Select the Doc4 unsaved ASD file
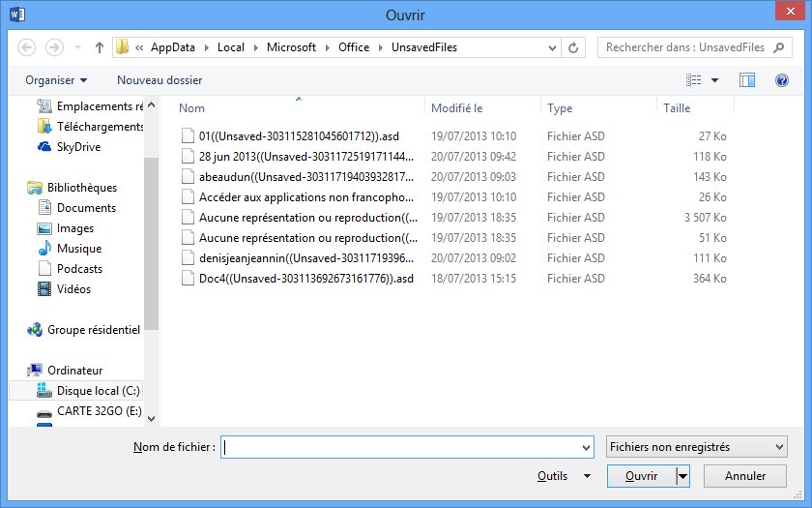Image resolution: width=812 pixels, height=508 pixels. [305, 279]
